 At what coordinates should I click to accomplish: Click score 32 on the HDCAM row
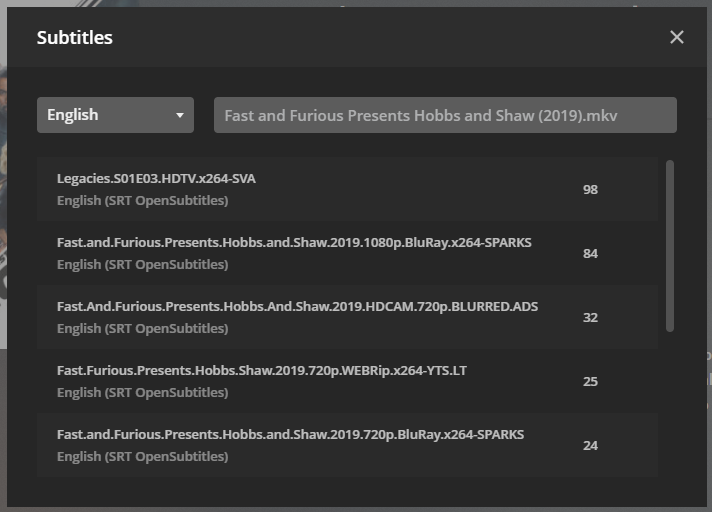point(590,317)
